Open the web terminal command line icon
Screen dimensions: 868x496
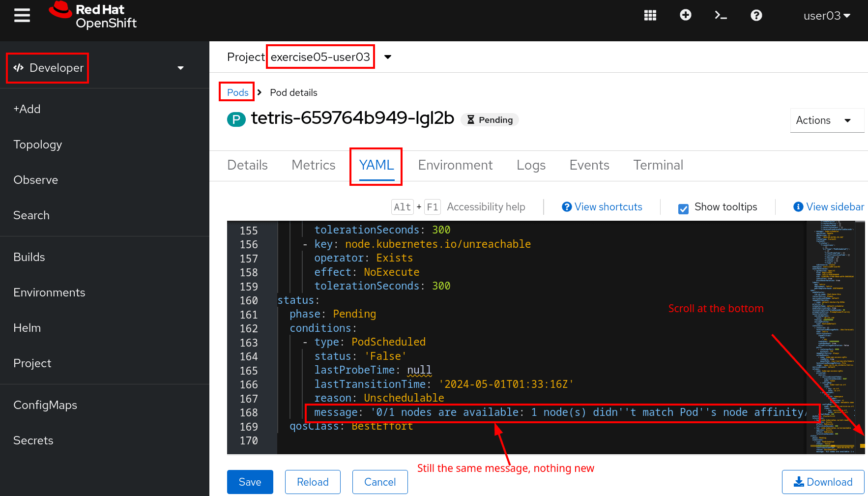(x=721, y=16)
